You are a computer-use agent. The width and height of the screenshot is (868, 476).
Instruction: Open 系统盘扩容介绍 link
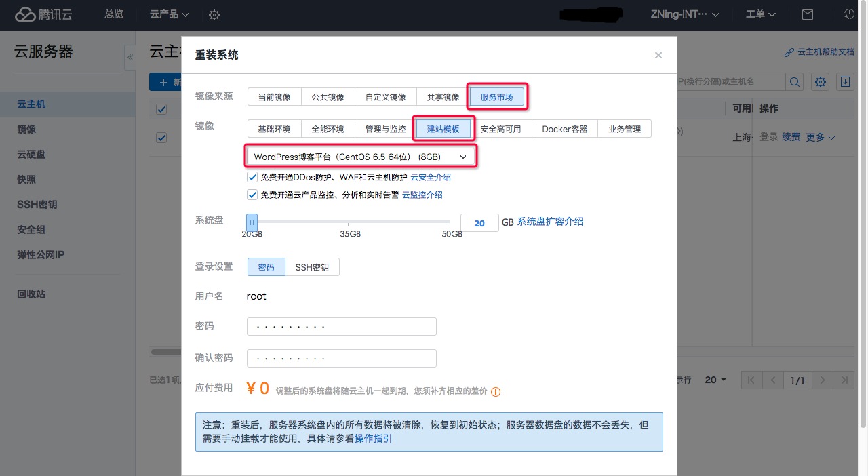[x=550, y=222]
